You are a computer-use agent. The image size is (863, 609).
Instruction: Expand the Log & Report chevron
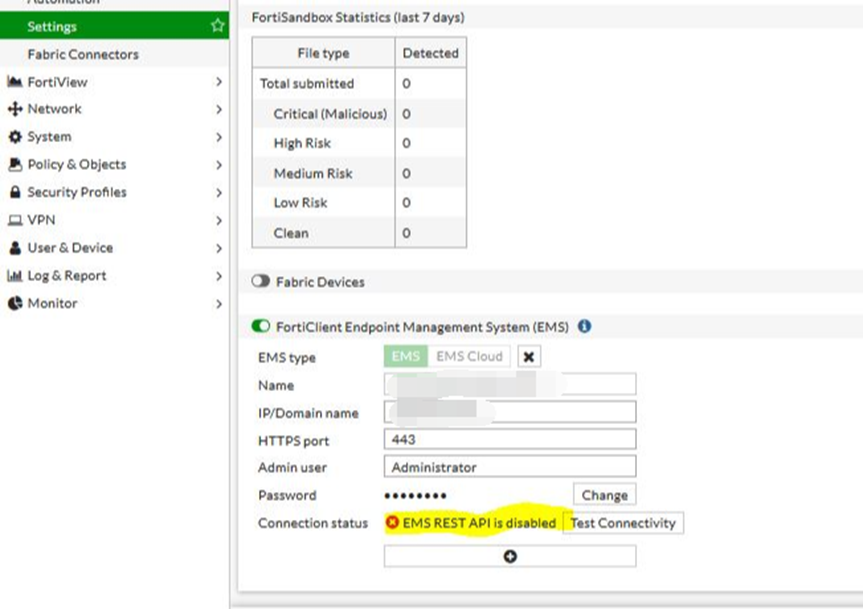pyautogui.click(x=219, y=276)
